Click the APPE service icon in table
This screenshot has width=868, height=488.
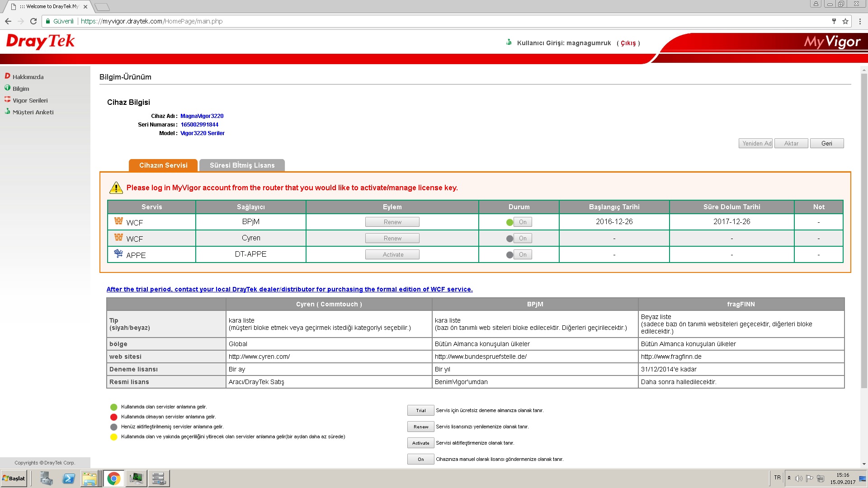pyautogui.click(x=118, y=254)
